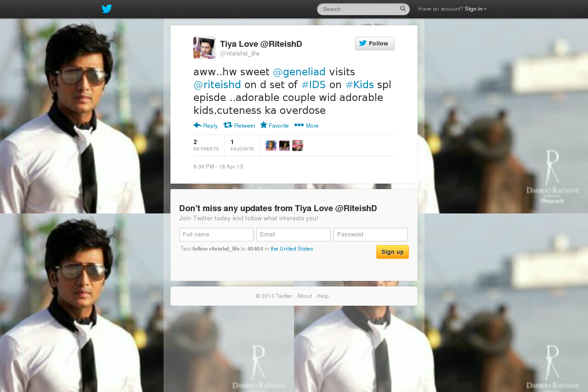Open Tiya Love profile avatar
The width and height of the screenshot is (588, 392).
[204, 48]
